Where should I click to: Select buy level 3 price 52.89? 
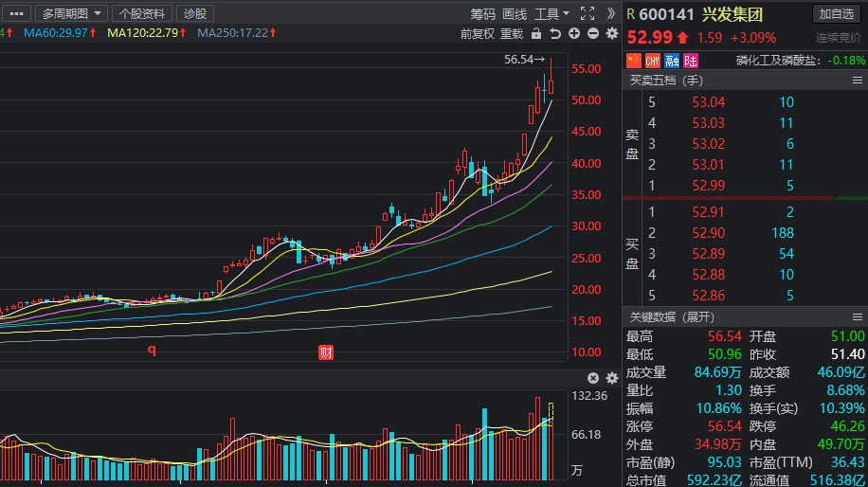coord(708,254)
